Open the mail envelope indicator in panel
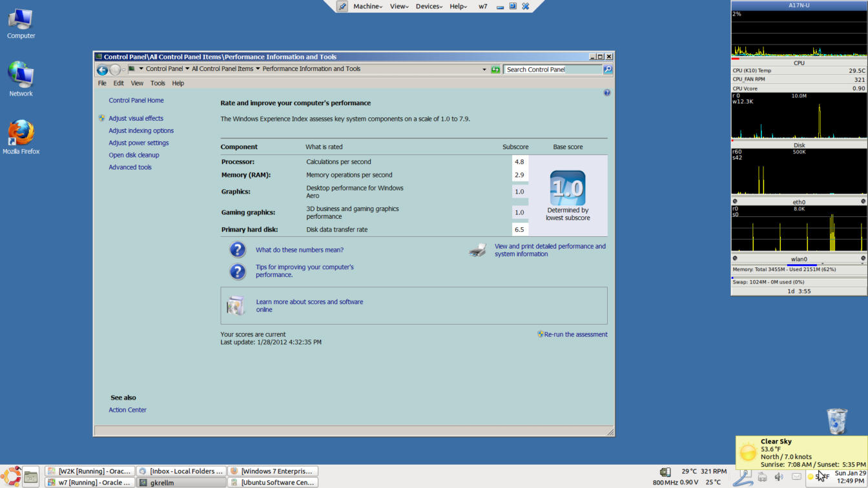This screenshot has height=488, width=868. pyautogui.click(x=796, y=477)
